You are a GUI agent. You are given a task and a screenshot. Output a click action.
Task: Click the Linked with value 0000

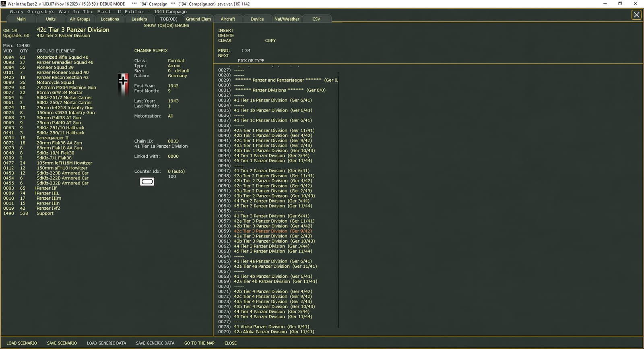tap(173, 156)
